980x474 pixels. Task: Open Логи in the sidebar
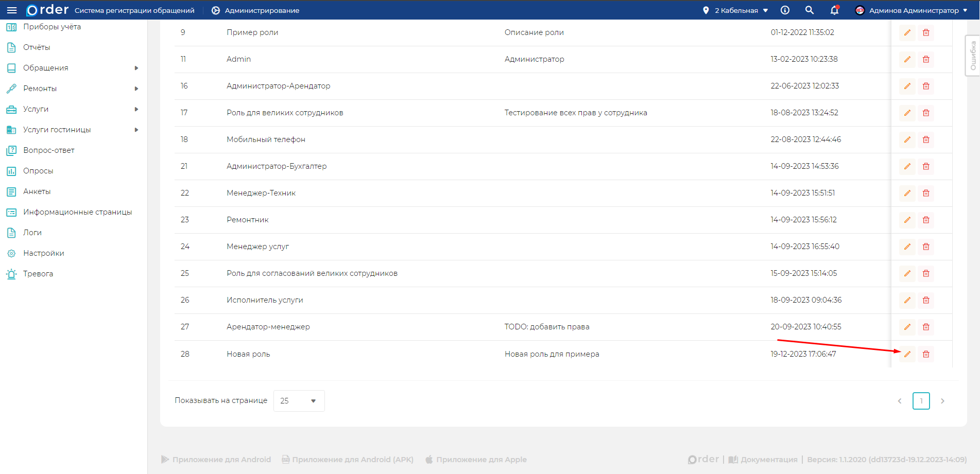tap(32, 233)
